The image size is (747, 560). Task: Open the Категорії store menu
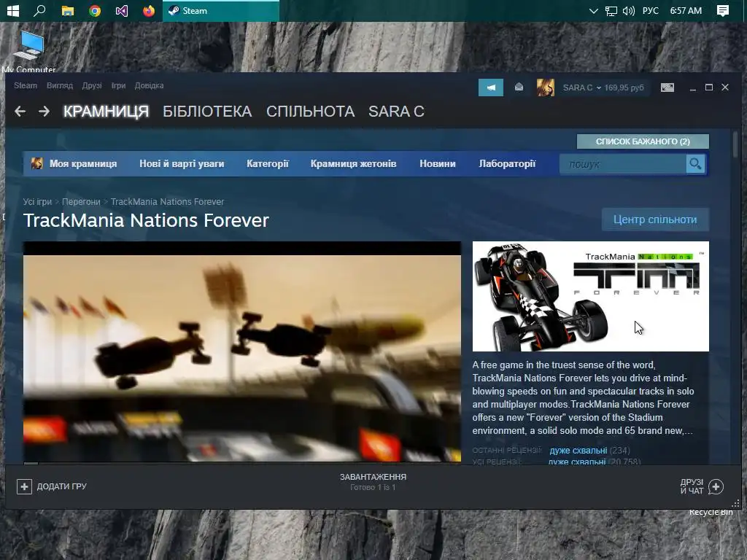coord(268,164)
